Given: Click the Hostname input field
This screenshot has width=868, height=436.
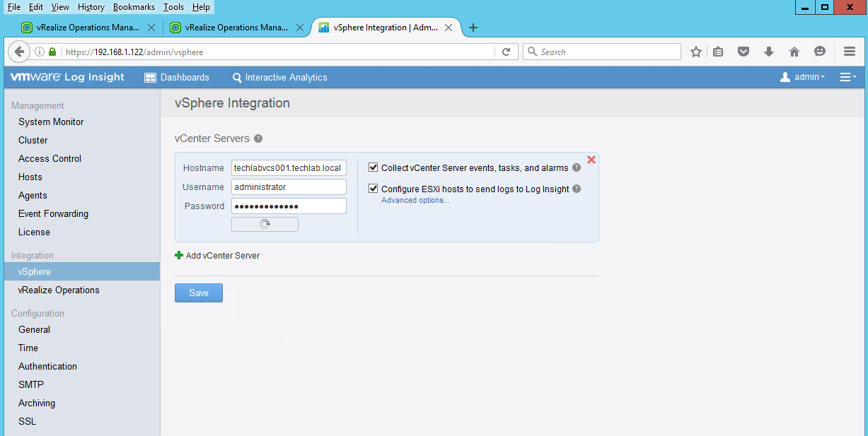Looking at the screenshot, I should [289, 167].
